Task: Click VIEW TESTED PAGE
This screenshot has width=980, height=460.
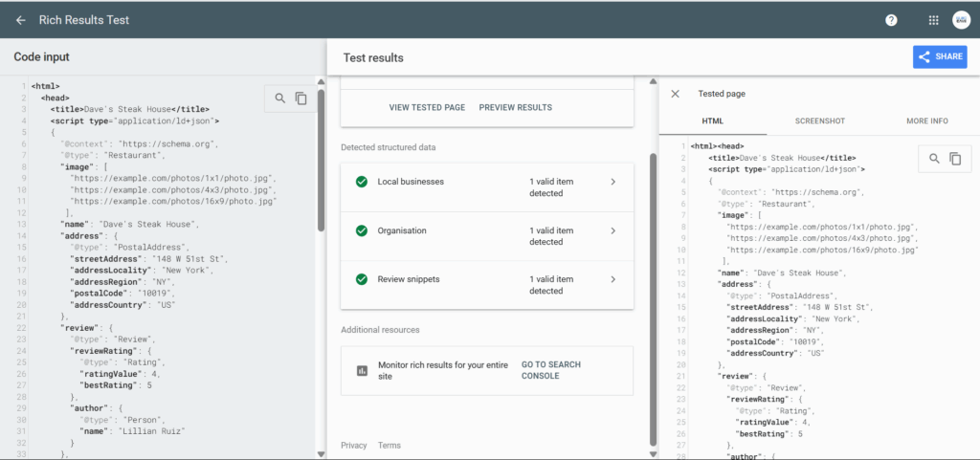Action: pyautogui.click(x=427, y=107)
